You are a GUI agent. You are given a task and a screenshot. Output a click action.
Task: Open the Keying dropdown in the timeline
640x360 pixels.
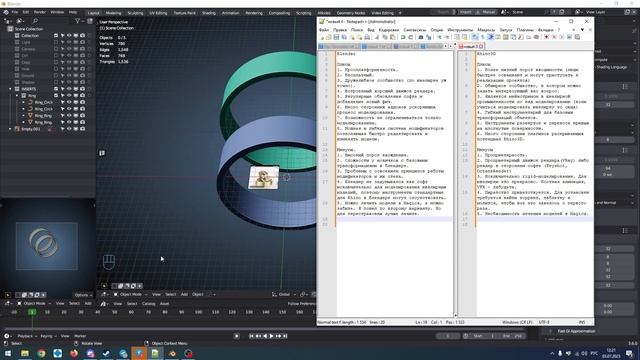tap(48, 336)
